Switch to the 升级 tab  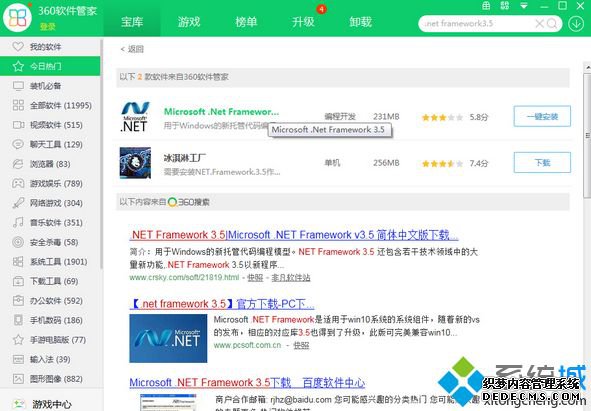coord(303,22)
